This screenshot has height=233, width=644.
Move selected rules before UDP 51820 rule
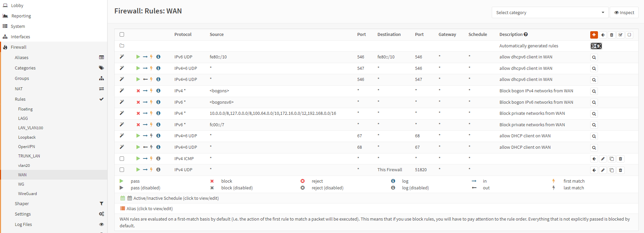click(594, 170)
